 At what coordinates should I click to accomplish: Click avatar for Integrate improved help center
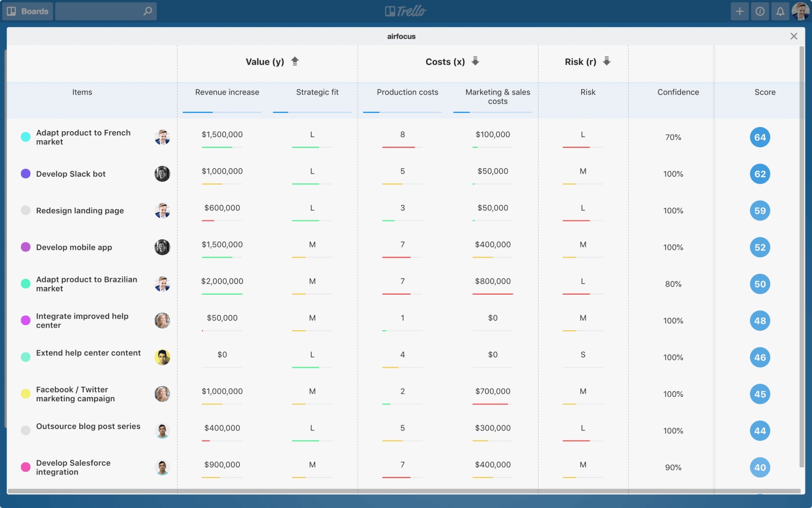(x=162, y=321)
